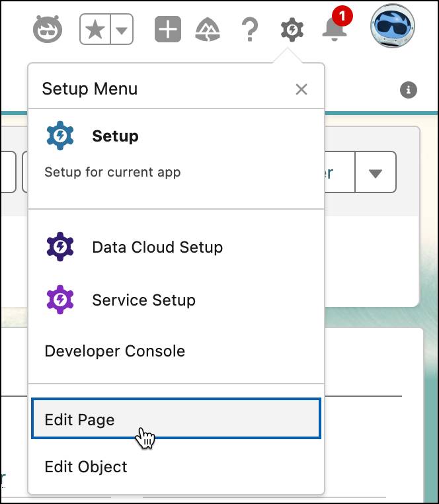This screenshot has height=504, width=439.
Task: Click the purple Service Setup gear icon
Action: coord(60,300)
